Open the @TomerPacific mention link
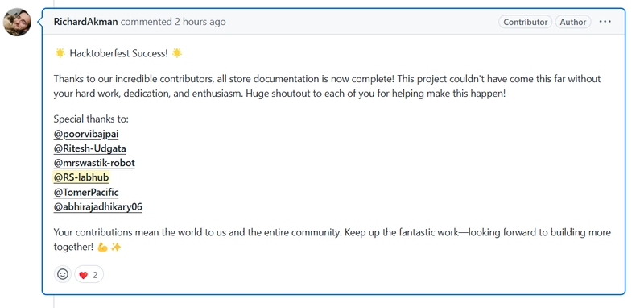Viewport: 644px width, 308px height. click(x=86, y=193)
